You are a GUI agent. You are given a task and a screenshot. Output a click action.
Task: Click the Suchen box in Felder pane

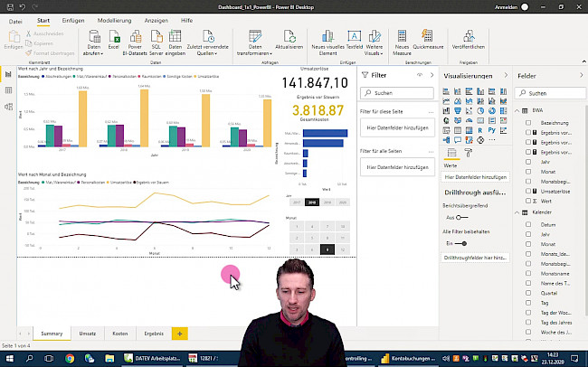pos(552,93)
